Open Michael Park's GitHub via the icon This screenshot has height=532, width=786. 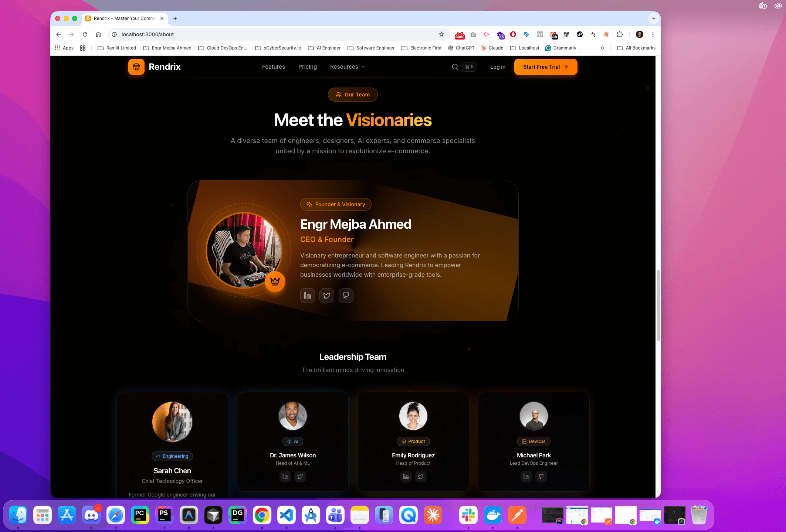click(x=541, y=477)
